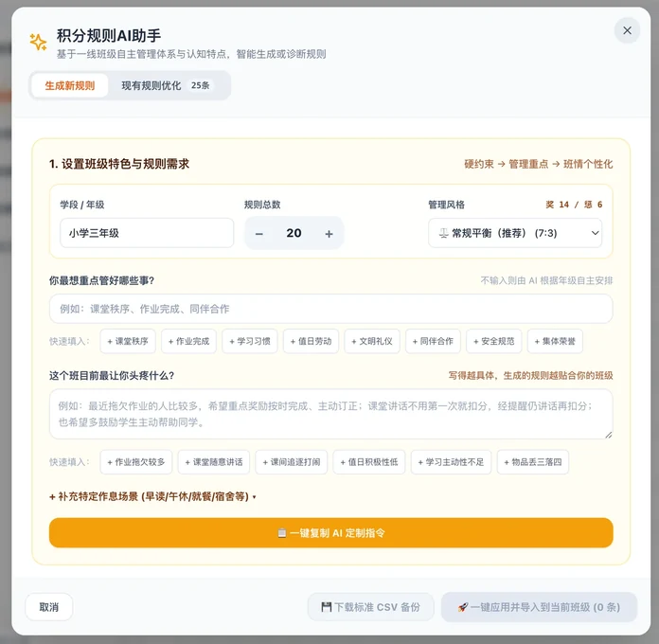659x644 pixels.
Task: Expand 补充特定作息场景 section
Action: click(153, 496)
